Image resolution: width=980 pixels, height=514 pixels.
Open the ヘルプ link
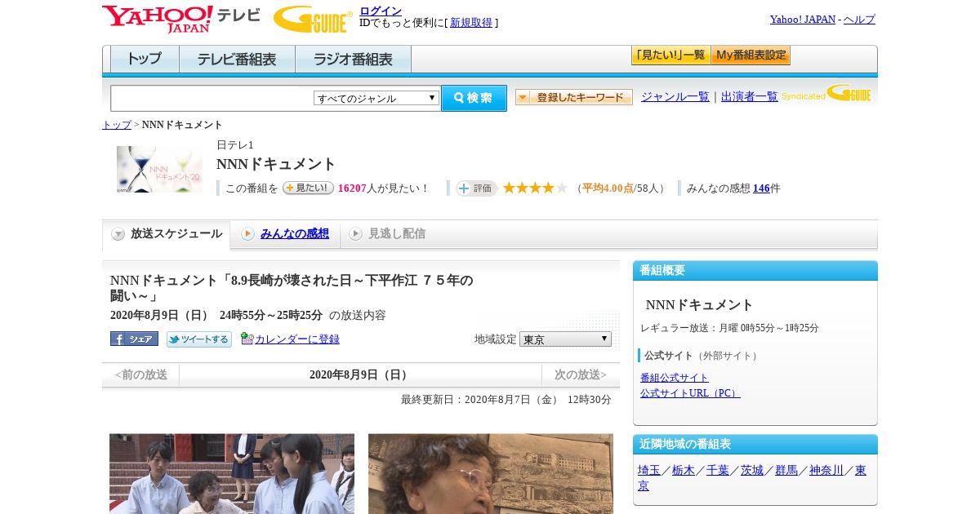pos(859,19)
